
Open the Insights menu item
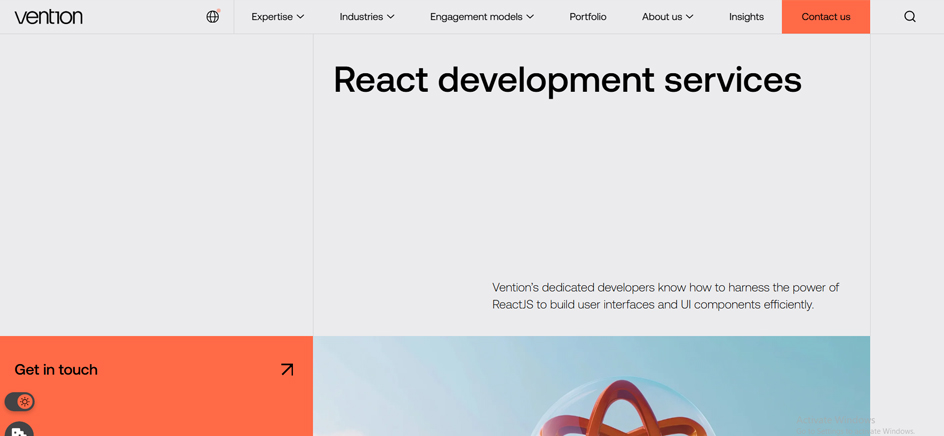746,17
